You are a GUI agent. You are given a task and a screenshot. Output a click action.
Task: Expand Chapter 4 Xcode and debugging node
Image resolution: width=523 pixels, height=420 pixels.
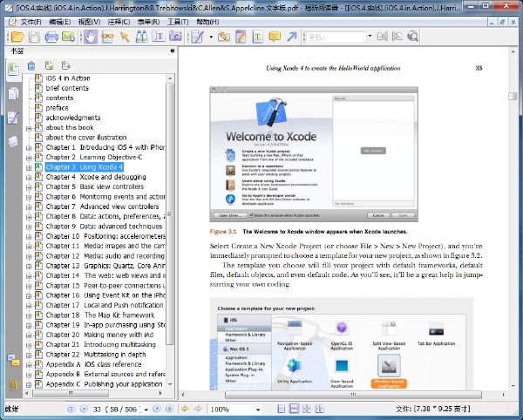(29, 178)
